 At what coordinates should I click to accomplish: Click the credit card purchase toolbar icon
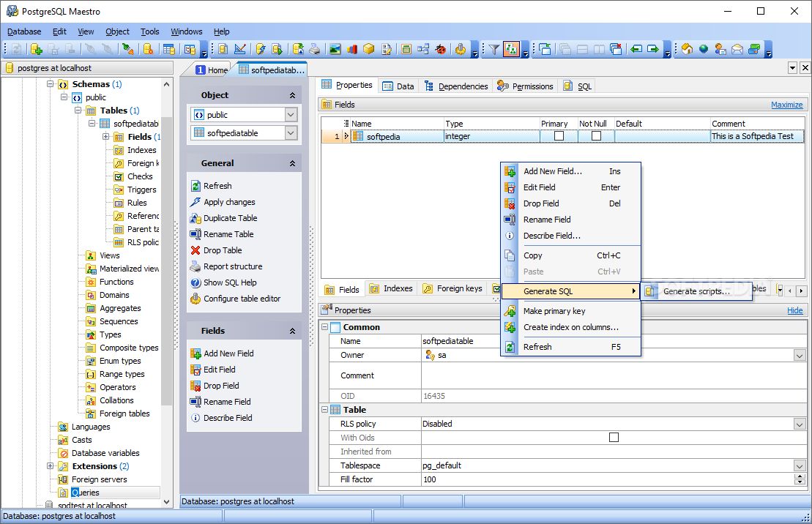pos(754,49)
